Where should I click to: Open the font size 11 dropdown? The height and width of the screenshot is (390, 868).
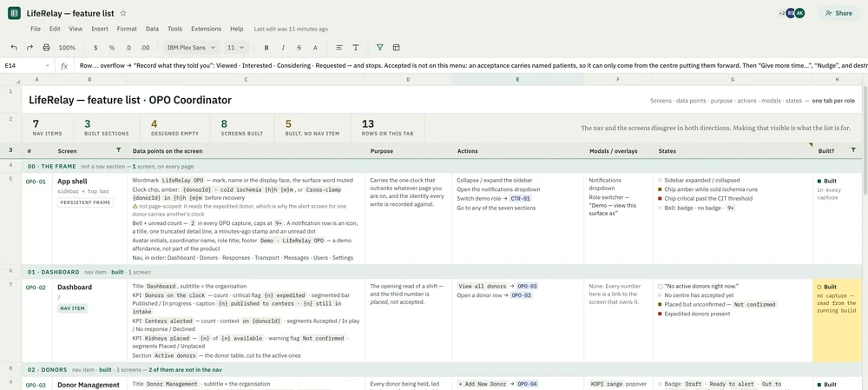tap(236, 48)
